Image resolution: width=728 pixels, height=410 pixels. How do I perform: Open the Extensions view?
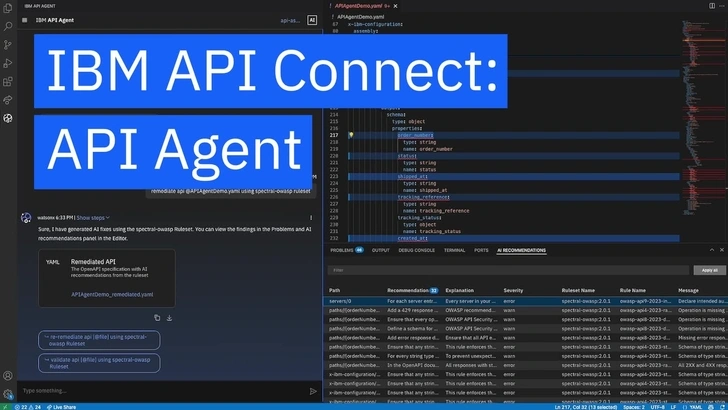[8, 82]
